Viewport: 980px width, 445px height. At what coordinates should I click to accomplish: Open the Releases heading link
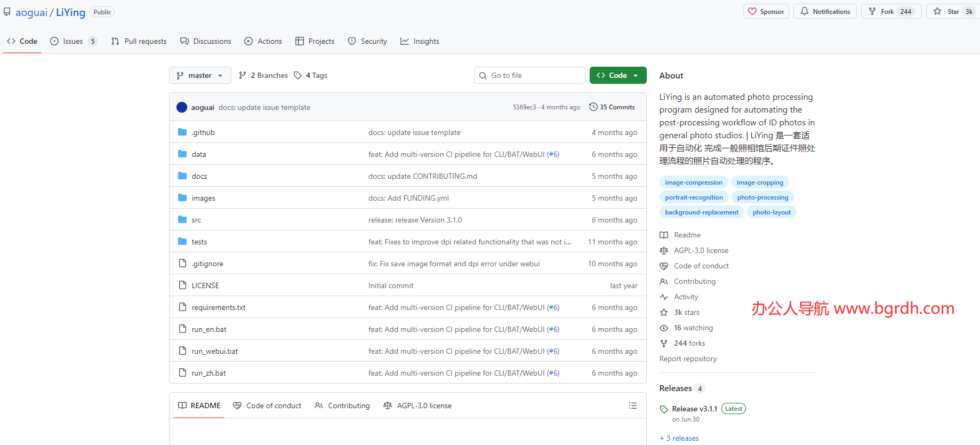(x=676, y=388)
